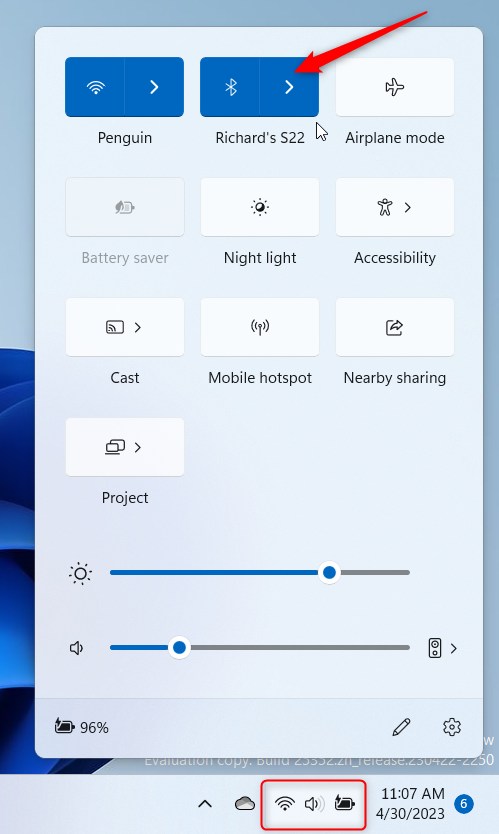The width and height of the screenshot is (499, 834).
Task: Show hidden icons in the taskbar tray
Action: pos(205,804)
